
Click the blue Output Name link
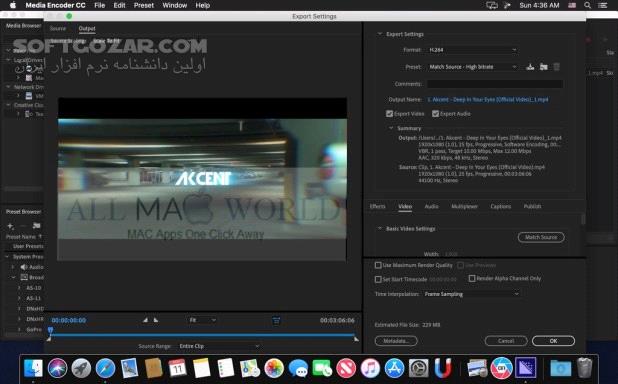488,99
